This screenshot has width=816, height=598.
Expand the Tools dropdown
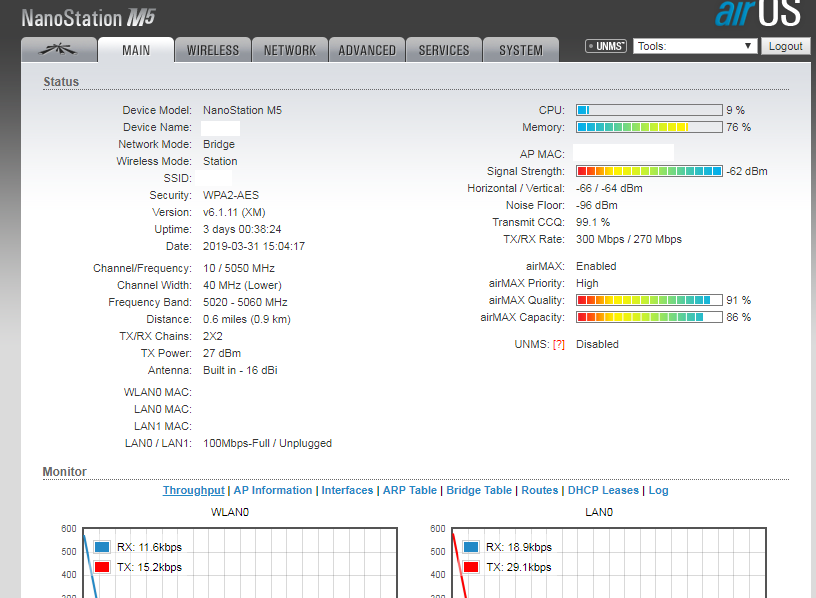(x=695, y=46)
